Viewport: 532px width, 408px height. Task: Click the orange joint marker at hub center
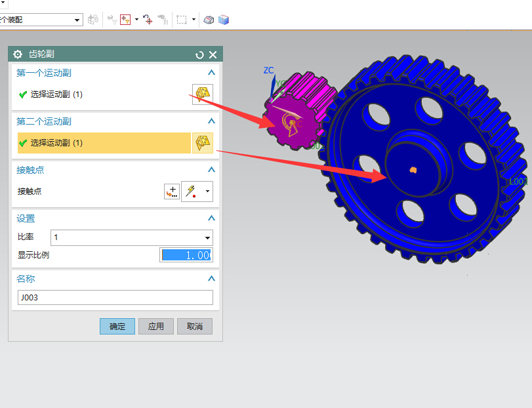(x=413, y=170)
